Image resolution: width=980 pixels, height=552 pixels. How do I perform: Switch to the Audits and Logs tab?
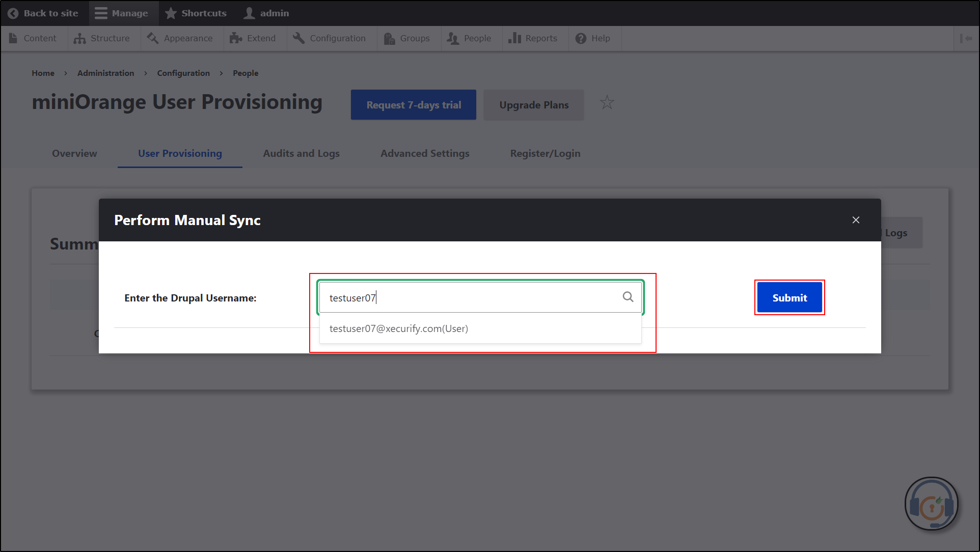point(301,153)
